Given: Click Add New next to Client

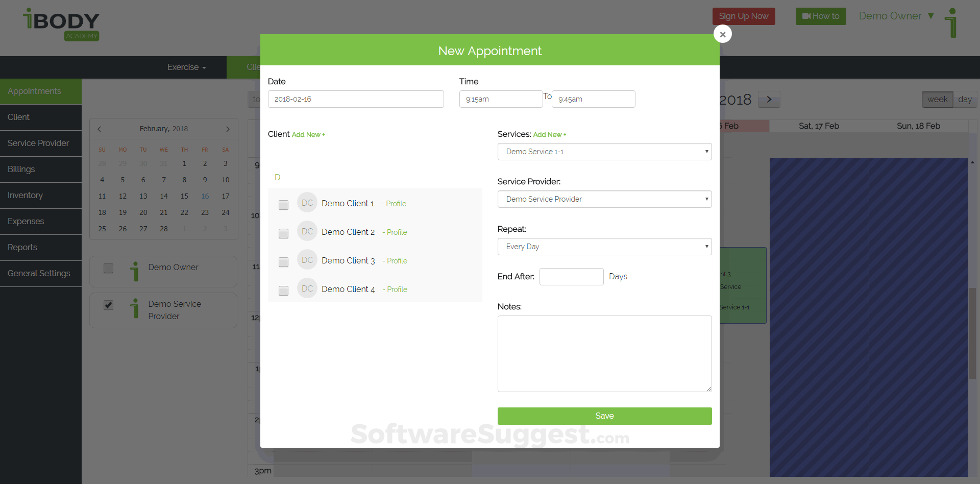Looking at the screenshot, I should (308, 134).
